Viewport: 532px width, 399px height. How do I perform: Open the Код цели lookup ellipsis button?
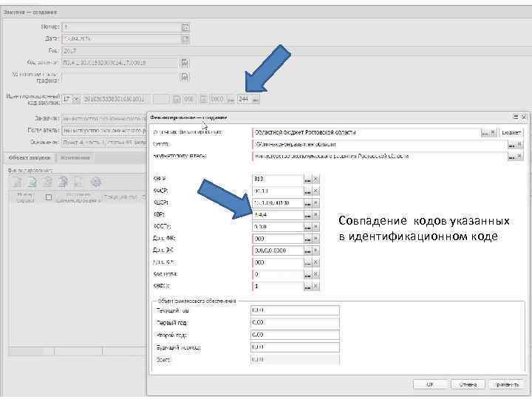coord(307,274)
